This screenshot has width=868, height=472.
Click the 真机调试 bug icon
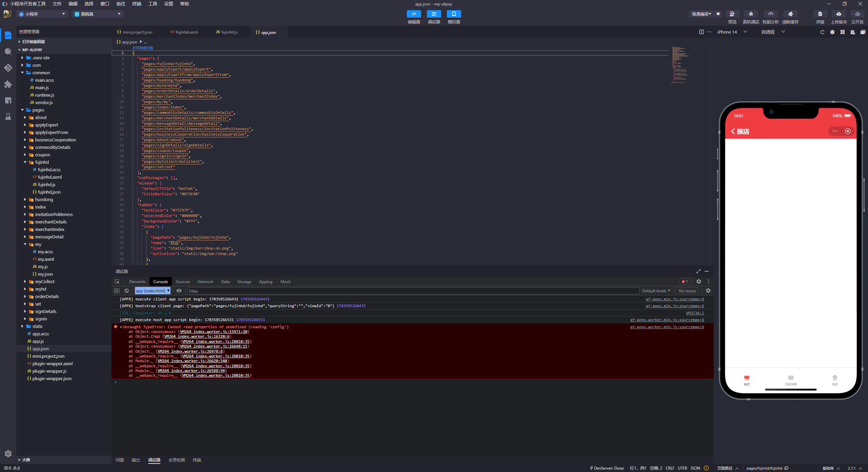(751, 14)
